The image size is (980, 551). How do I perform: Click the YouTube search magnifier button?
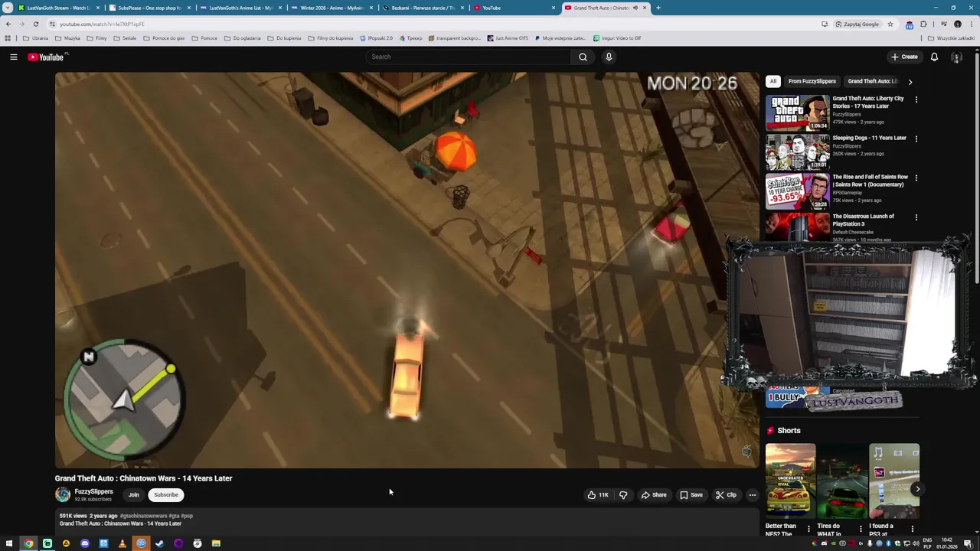[x=583, y=57]
